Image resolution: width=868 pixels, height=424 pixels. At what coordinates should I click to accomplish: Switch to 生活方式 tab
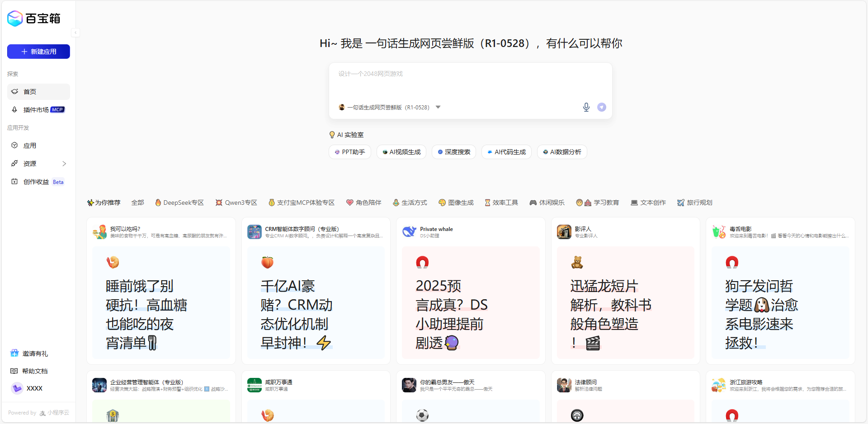410,203
